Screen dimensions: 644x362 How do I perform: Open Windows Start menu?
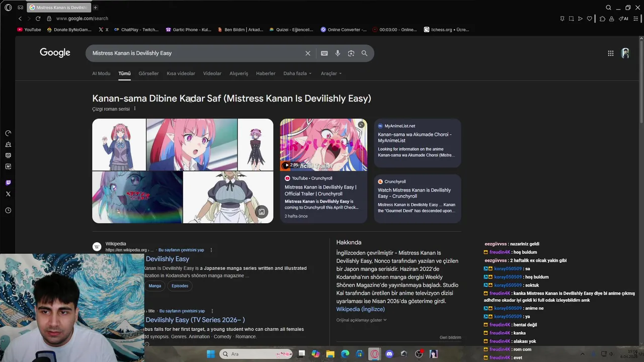tap(211, 354)
